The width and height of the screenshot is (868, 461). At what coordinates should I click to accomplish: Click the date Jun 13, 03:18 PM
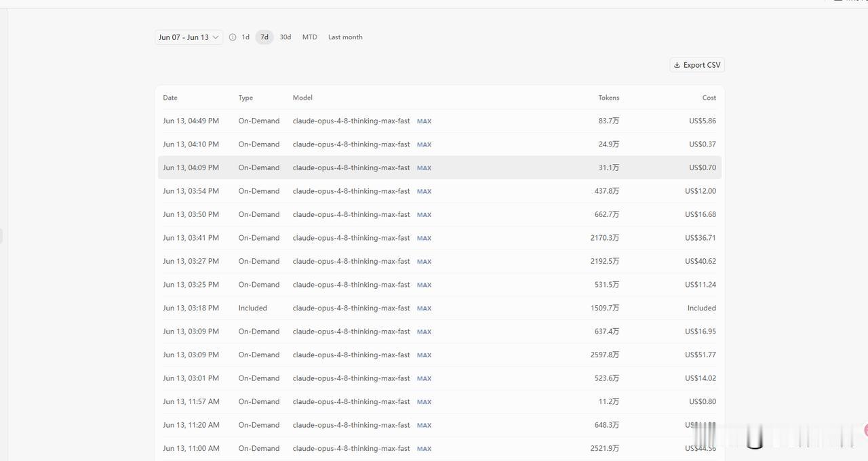pyautogui.click(x=191, y=308)
